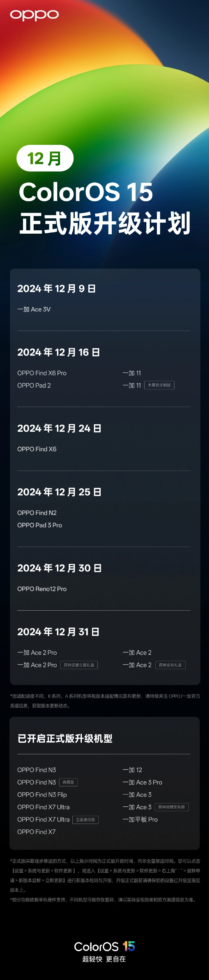Image resolution: width=209 pixels, height=980 pixels.
Task: Click the "一加平板 Pro" device entry
Action: (x=140, y=819)
